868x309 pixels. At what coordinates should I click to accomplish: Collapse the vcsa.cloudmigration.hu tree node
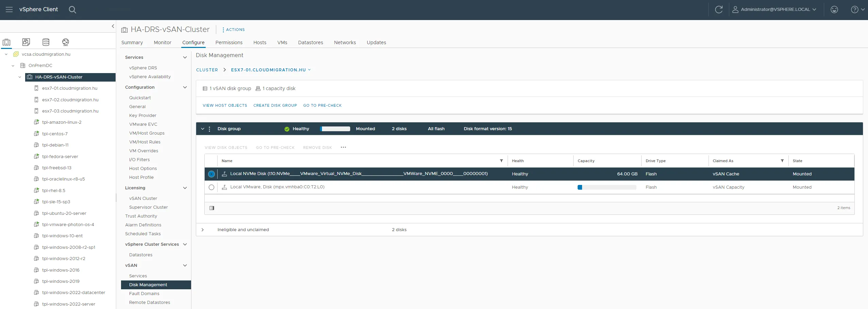tap(6, 54)
